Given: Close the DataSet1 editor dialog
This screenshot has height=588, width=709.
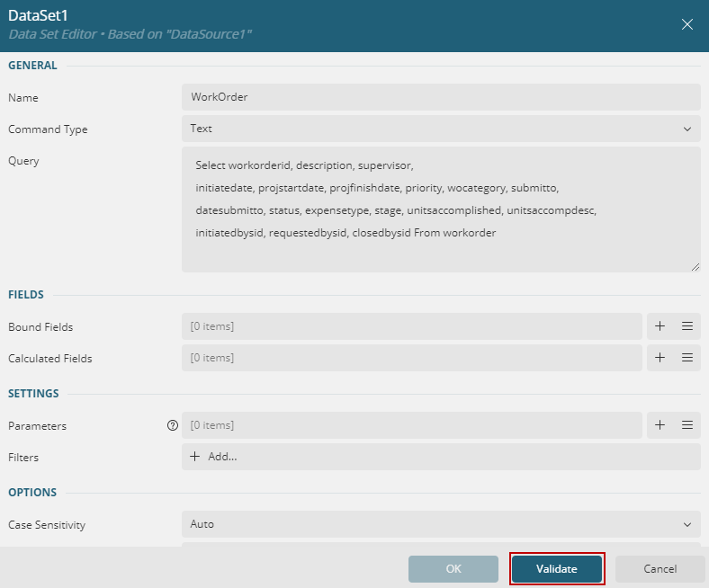Looking at the screenshot, I should (x=687, y=24).
